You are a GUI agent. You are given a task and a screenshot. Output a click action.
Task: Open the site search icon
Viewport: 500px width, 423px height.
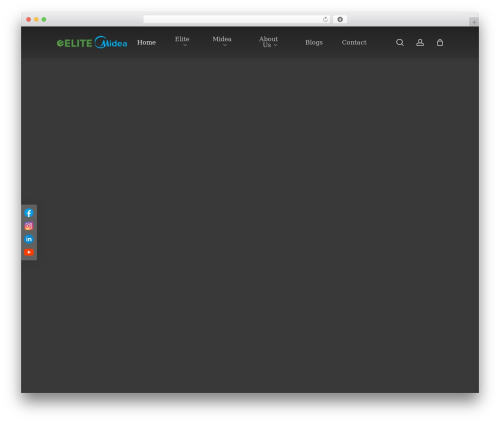pyautogui.click(x=400, y=43)
